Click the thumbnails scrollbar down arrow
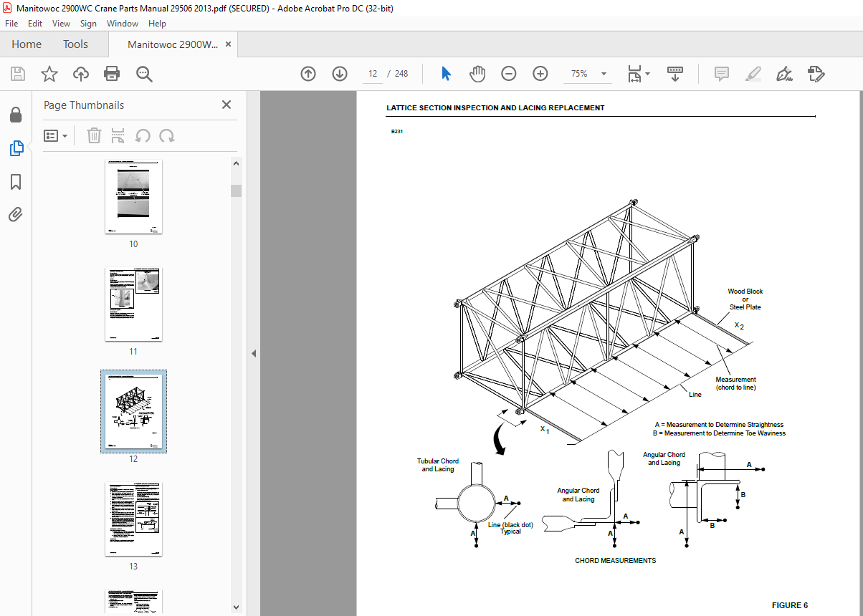Viewport: 863px width, 616px height. click(237, 607)
